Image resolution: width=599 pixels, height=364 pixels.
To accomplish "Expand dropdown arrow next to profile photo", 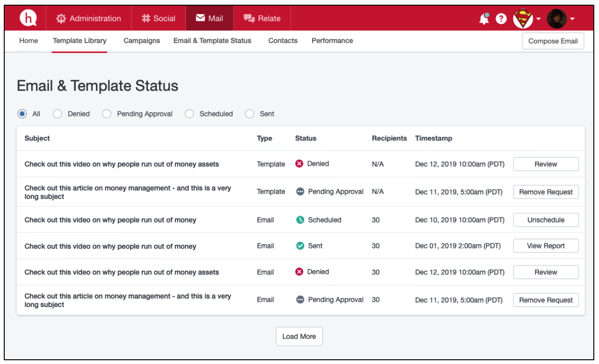I will point(572,19).
